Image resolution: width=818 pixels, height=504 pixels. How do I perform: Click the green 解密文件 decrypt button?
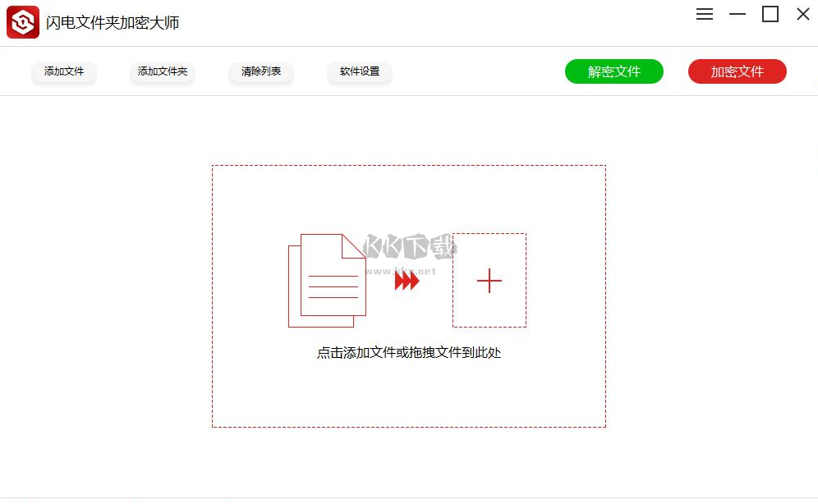[614, 71]
